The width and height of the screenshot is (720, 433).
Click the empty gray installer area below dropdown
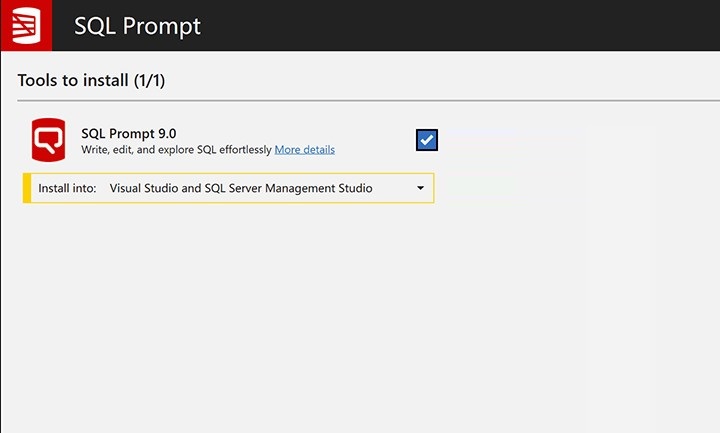tap(358, 317)
